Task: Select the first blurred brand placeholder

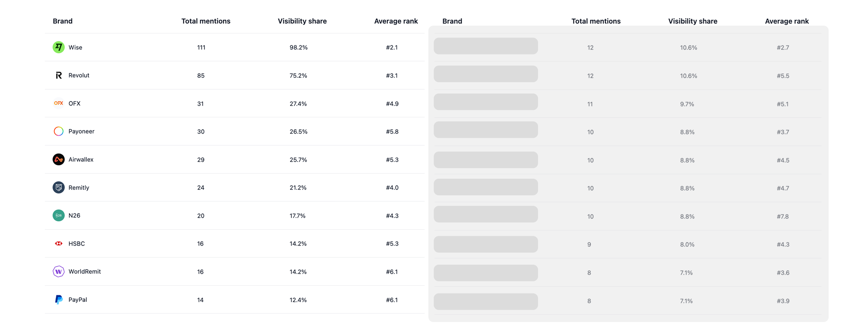Action: [486, 46]
